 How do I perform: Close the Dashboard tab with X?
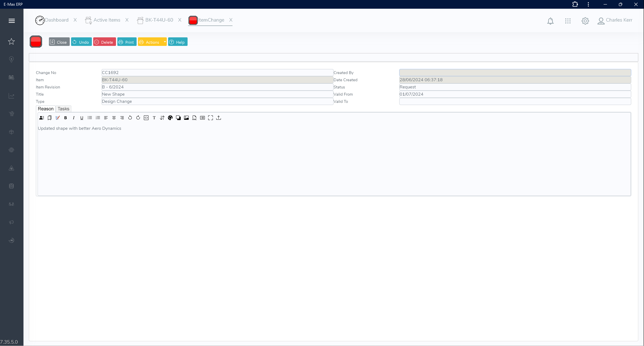(75, 20)
